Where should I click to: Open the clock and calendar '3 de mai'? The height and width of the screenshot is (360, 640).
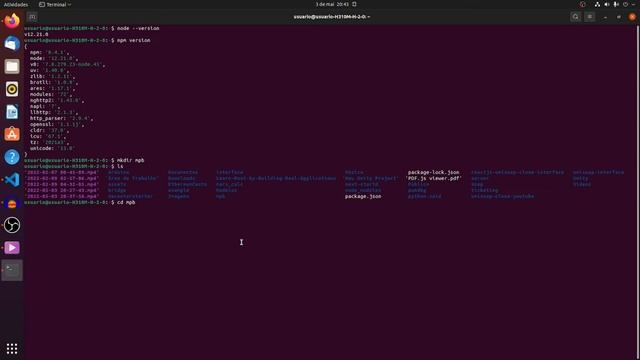click(x=332, y=4)
